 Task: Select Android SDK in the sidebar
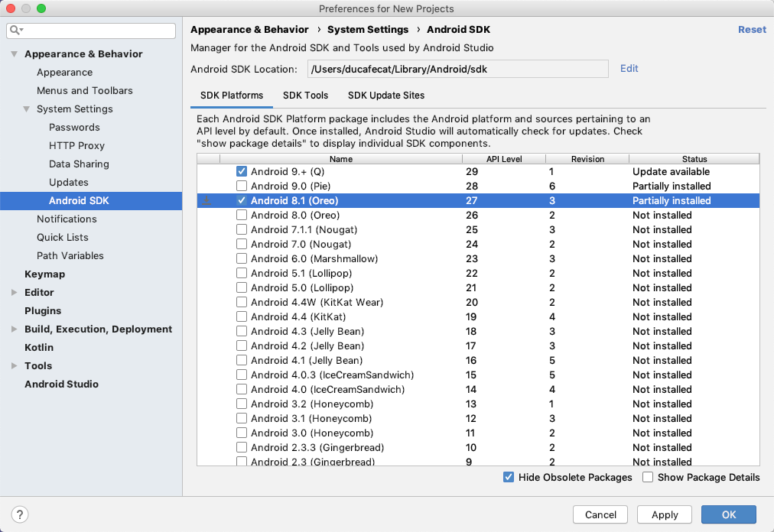coord(91,201)
